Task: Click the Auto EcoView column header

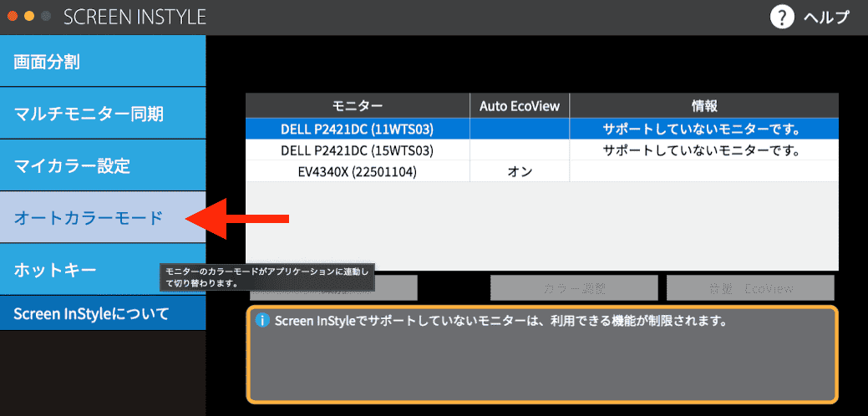Action: pyautogui.click(x=520, y=105)
